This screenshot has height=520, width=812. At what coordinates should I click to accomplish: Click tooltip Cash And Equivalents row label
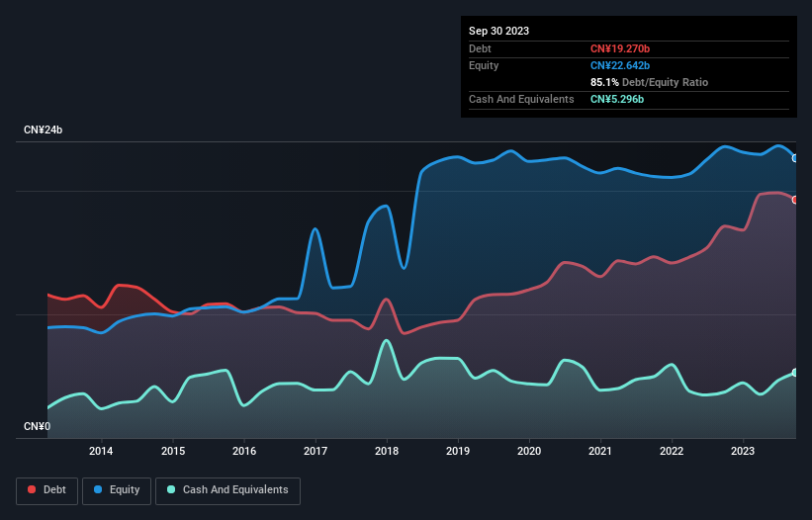(x=521, y=99)
